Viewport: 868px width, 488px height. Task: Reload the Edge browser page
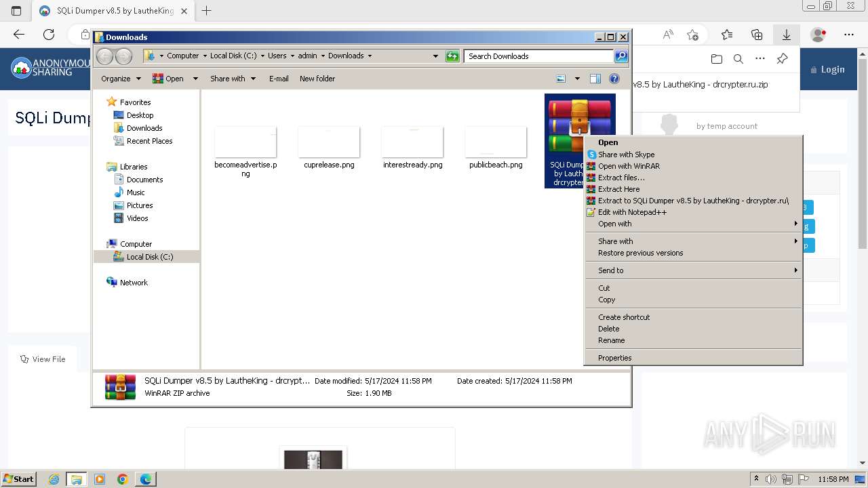coord(49,34)
